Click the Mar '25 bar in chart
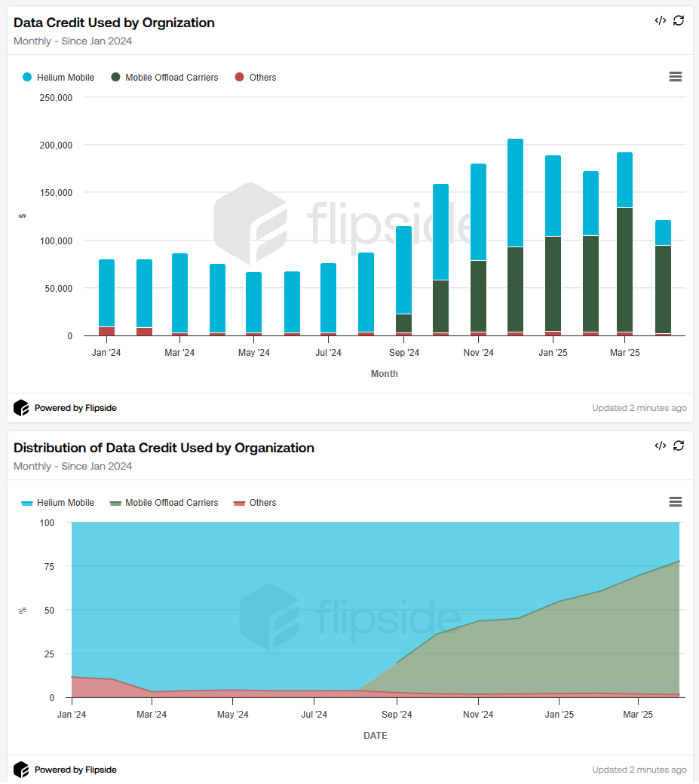 click(624, 241)
